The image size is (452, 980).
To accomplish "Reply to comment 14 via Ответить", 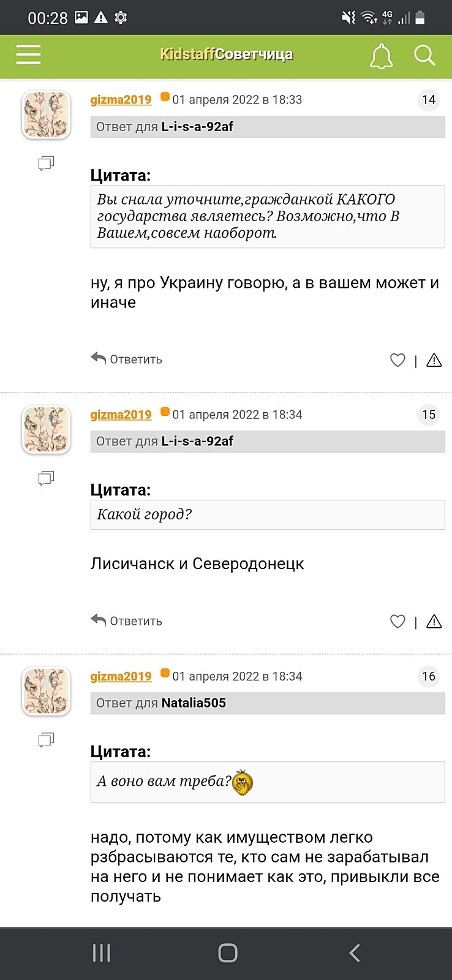I will (127, 359).
